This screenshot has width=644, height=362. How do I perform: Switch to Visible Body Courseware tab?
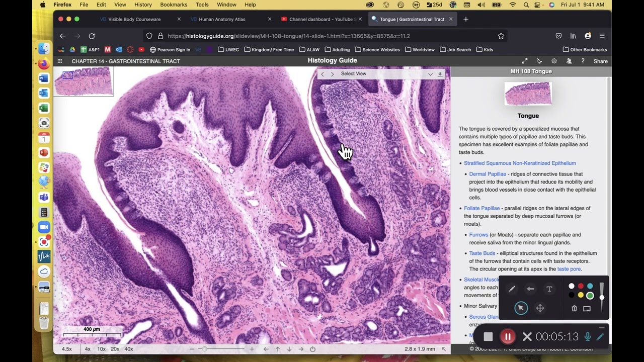139,19
